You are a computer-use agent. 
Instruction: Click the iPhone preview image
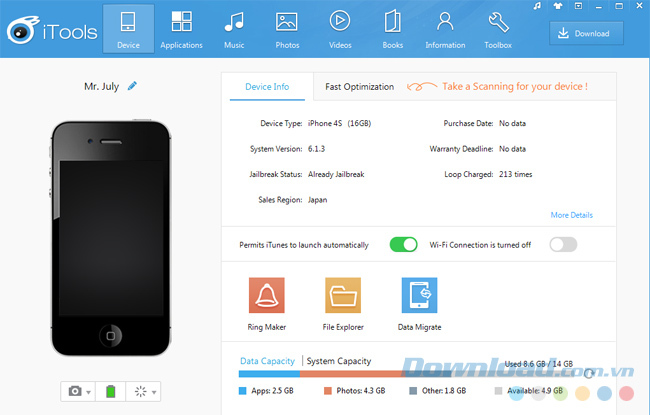111,238
